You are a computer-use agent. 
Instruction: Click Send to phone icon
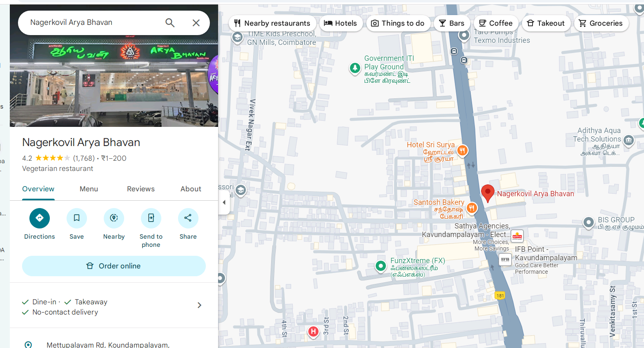[151, 218]
